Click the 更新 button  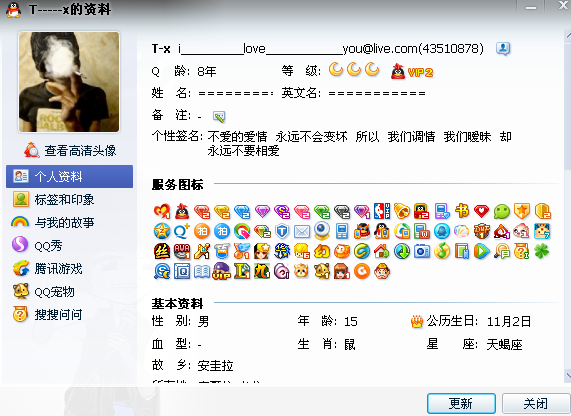pos(461,403)
